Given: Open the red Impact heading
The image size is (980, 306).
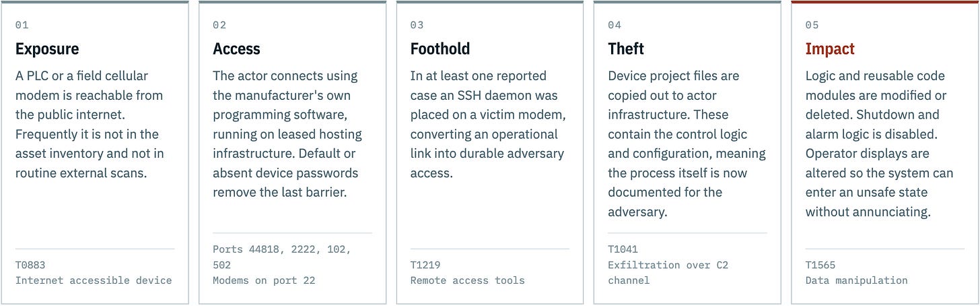Looking at the screenshot, I should 830,49.
